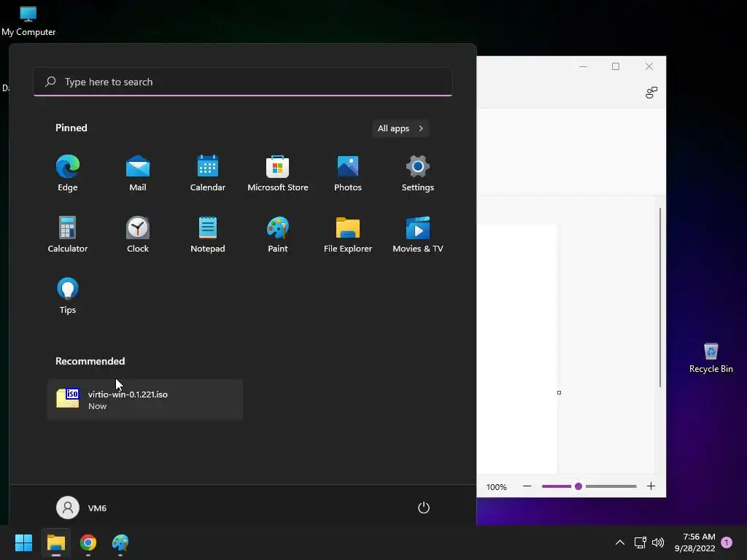Click the zoom slider in Paint window
The width and height of the screenshot is (747, 560).
coord(589,486)
